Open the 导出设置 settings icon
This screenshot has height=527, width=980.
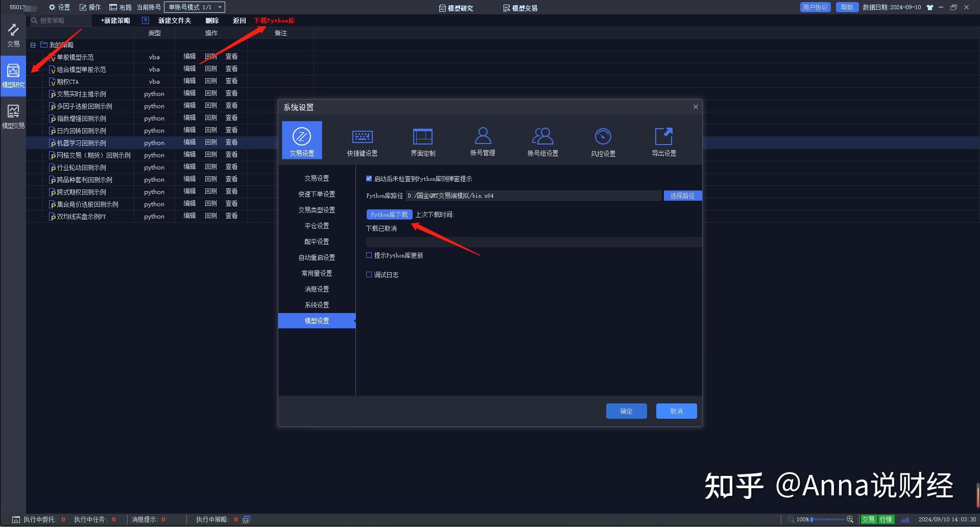[x=663, y=141]
